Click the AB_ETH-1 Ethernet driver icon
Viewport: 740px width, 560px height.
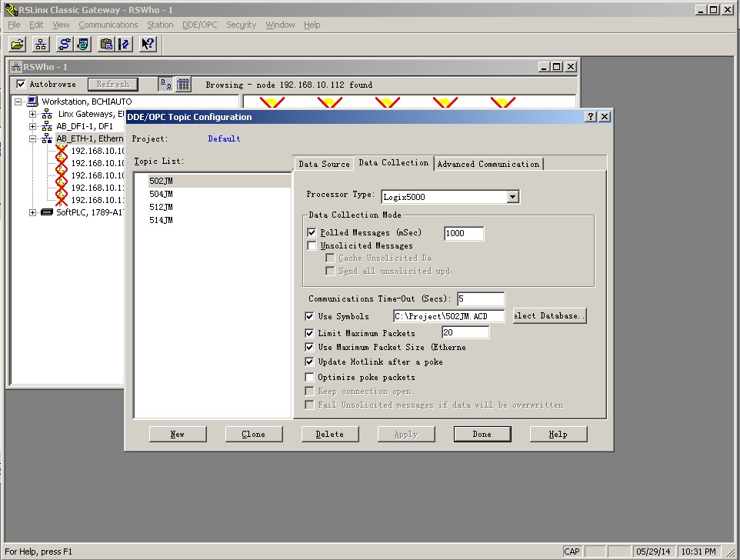click(47, 138)
